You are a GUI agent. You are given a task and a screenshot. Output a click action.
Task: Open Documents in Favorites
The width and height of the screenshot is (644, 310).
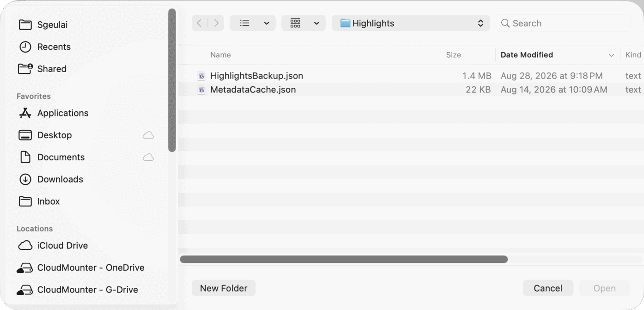pyautogui.click(x=52, y=157)
